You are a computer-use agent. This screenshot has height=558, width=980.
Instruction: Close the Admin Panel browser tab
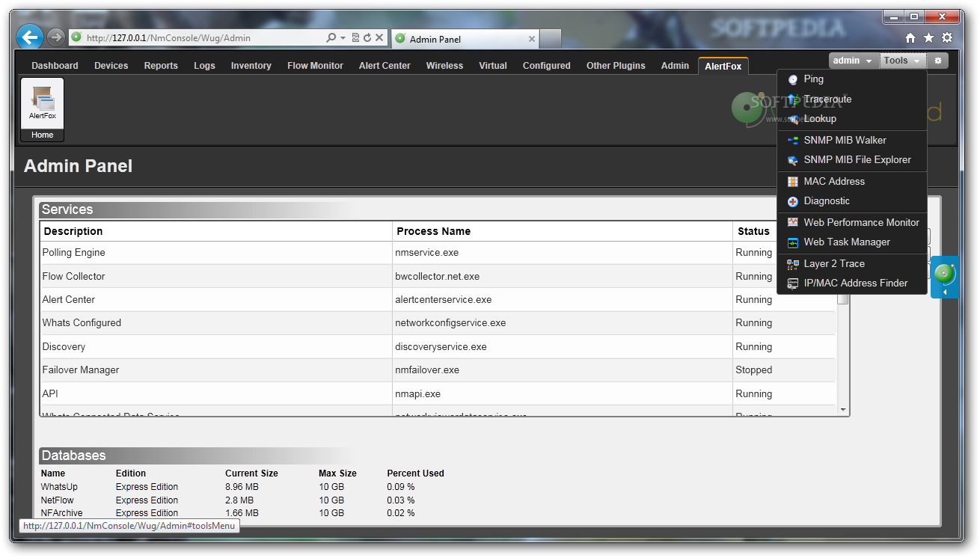532,39
